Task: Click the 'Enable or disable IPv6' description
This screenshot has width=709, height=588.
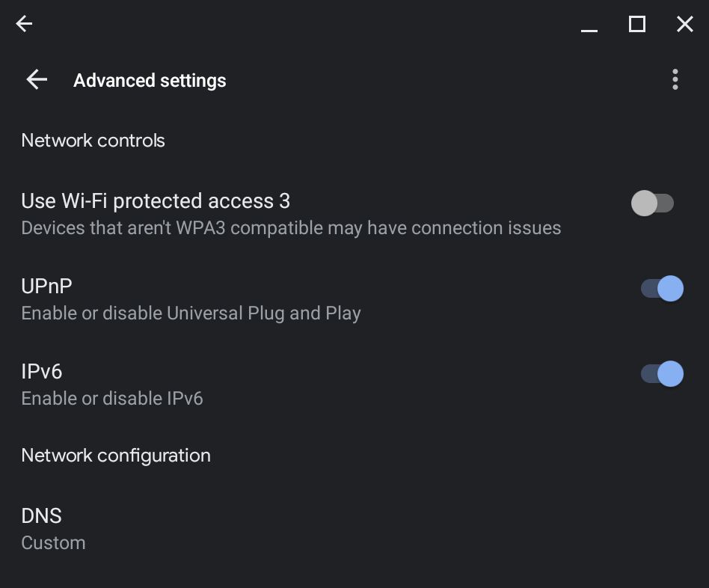Action: coord(112,399)
